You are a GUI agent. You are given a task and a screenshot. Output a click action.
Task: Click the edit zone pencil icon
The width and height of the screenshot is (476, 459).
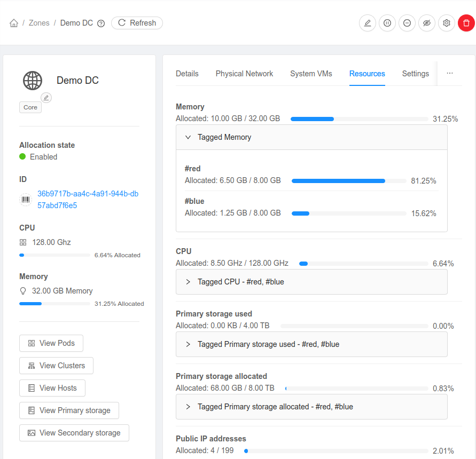click(x=367, y=23)
